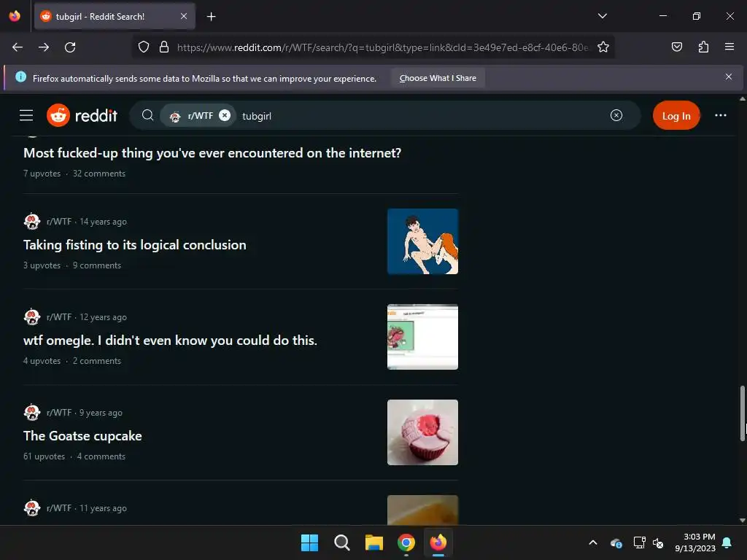This screenshot has height=560, width=747.
Task: Click the r/WTF avatar on the 11 years ago post
Action: point(32,507)
